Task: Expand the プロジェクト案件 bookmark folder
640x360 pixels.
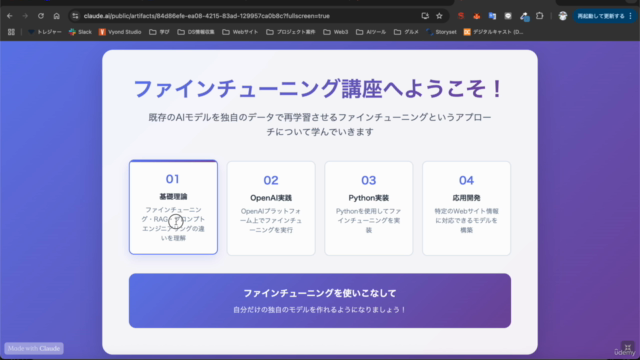Action: 291,32
